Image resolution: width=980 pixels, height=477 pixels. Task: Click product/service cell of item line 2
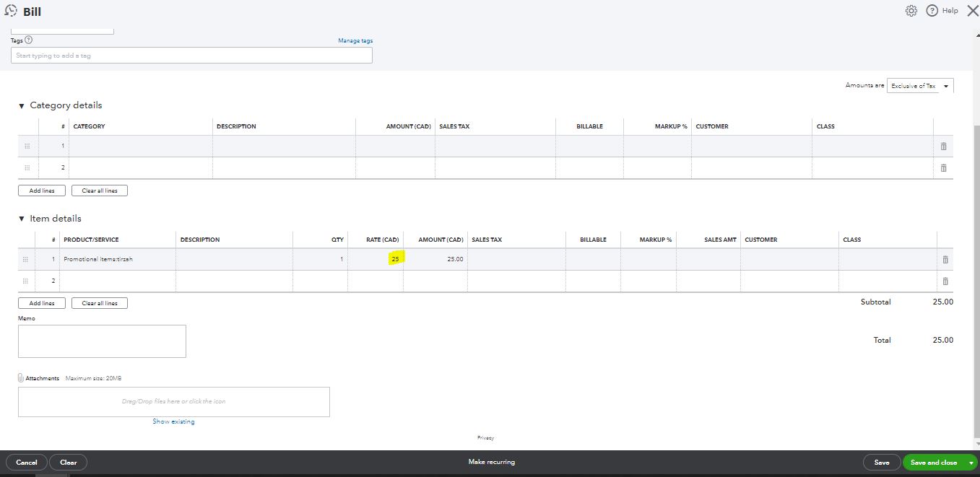118,281
